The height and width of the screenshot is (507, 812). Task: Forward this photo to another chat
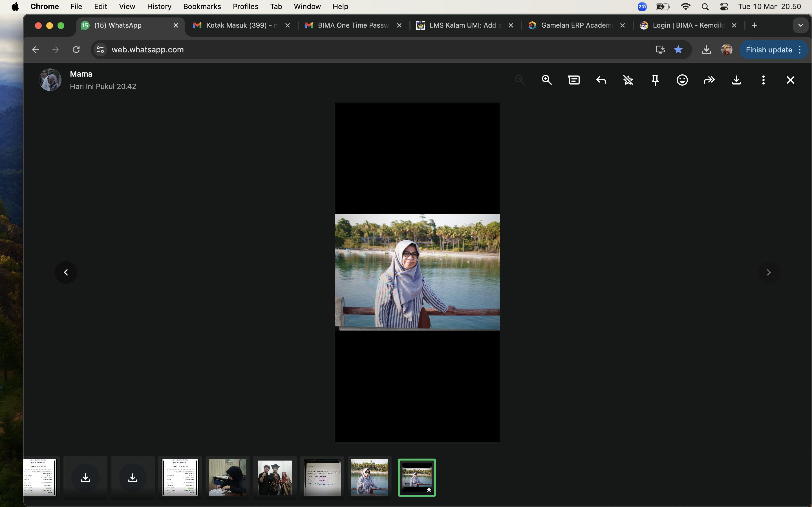click(709, 80)
